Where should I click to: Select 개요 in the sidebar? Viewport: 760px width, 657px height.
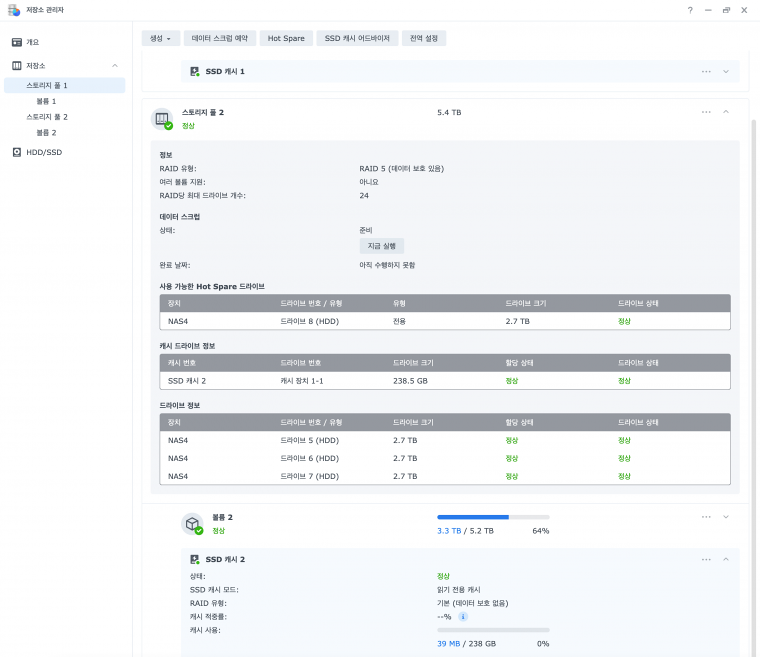[64, 42]
